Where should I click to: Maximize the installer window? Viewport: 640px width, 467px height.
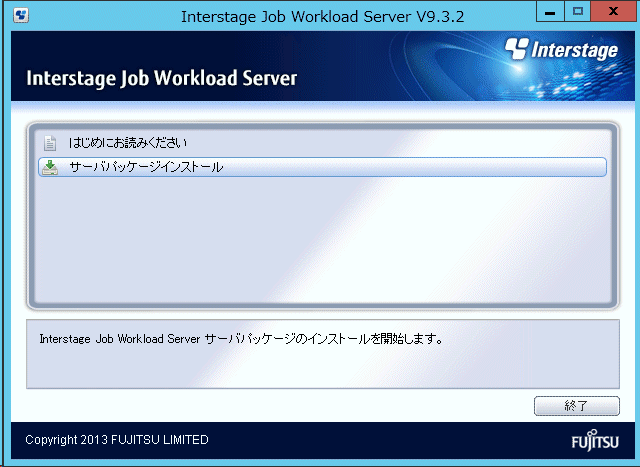click(577, 11)
